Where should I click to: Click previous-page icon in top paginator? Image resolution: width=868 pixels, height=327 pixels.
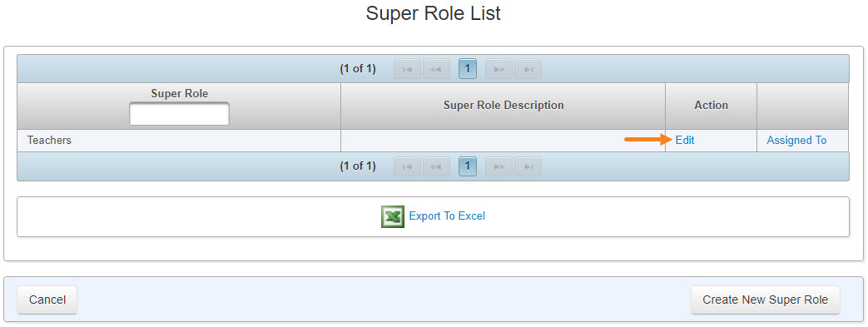tap(436, 69)
